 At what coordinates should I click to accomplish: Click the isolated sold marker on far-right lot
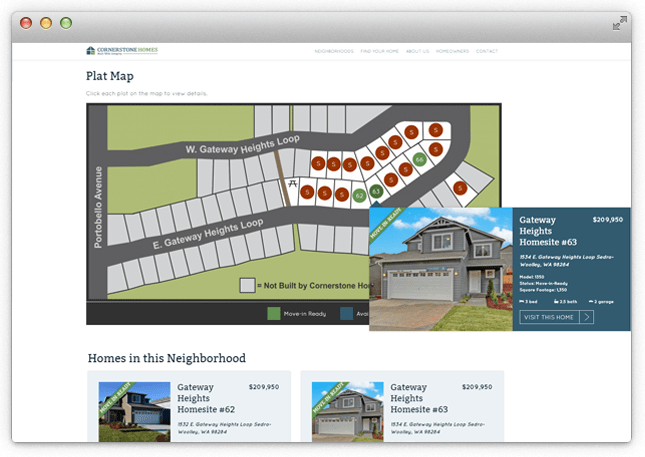tap(460, 188)
